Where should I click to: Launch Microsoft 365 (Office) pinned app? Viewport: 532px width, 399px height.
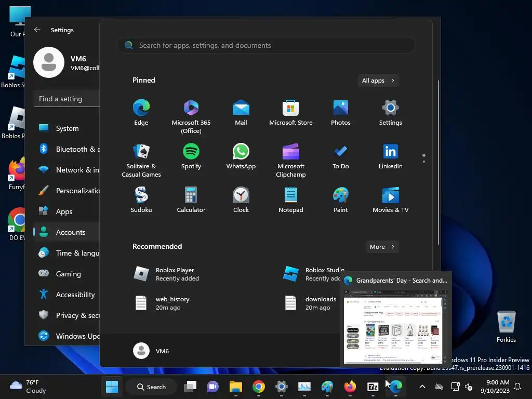pos(191,117)
